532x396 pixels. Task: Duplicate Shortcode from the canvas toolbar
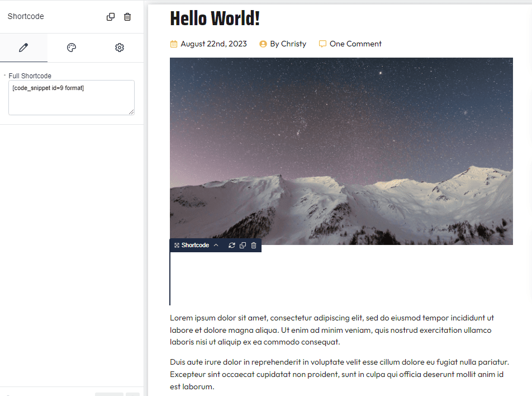click(x=243, y=245)
